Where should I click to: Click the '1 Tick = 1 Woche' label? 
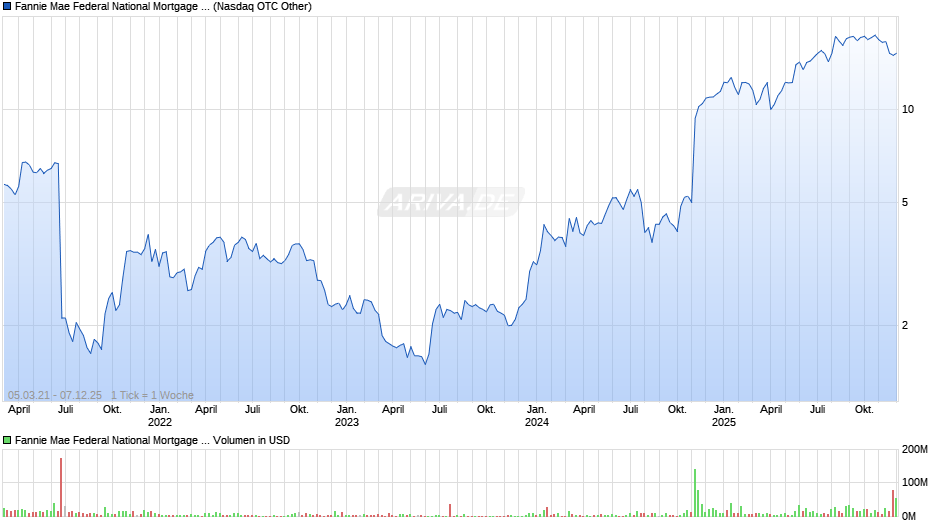[152, 395]
